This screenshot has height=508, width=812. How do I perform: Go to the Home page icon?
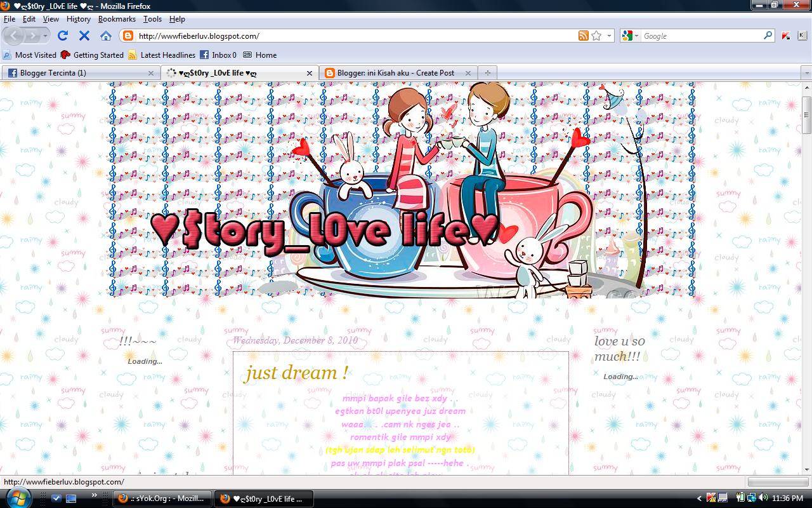106,36
